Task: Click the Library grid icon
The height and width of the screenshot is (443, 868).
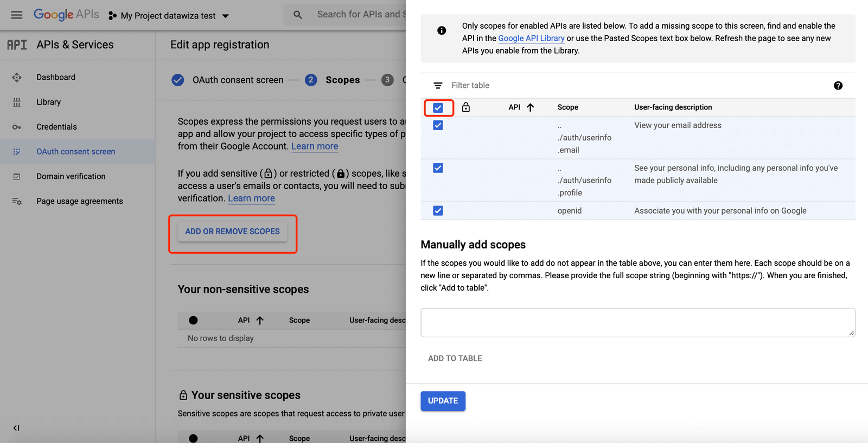Action: (17, 102)
